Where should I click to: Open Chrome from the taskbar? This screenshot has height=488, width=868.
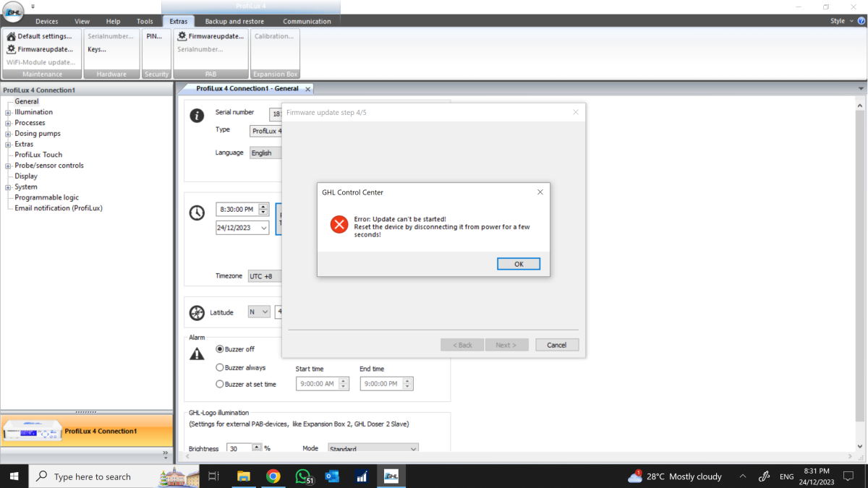point(273,476)
